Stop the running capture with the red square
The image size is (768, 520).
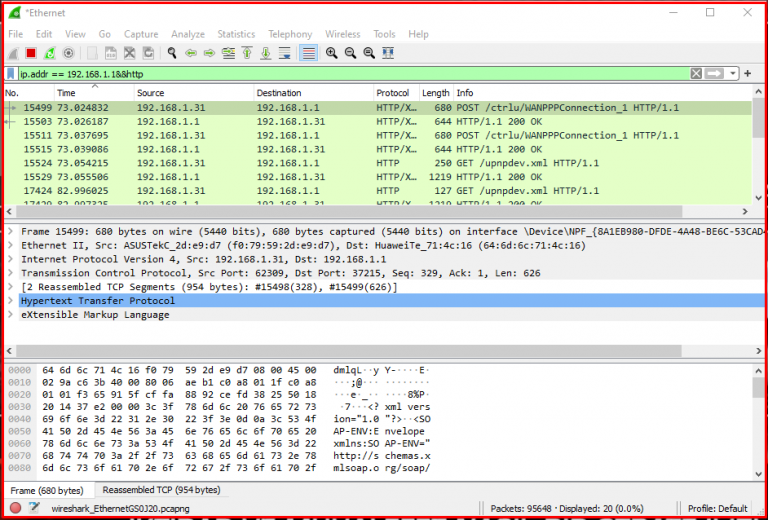(31, 53)
